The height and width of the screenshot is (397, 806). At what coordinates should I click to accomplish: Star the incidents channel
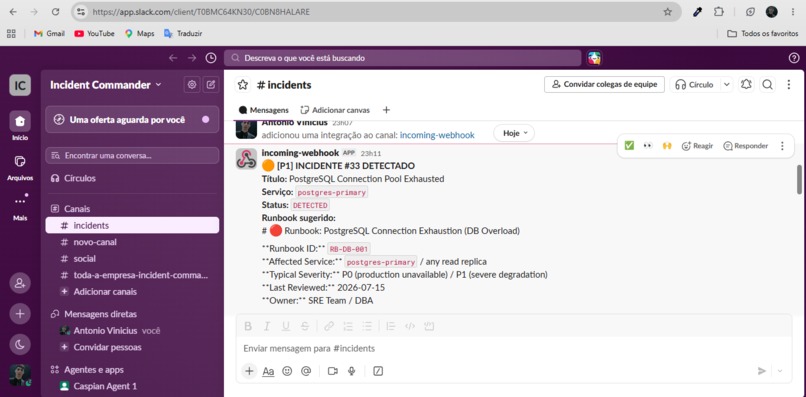pos(243,85)
